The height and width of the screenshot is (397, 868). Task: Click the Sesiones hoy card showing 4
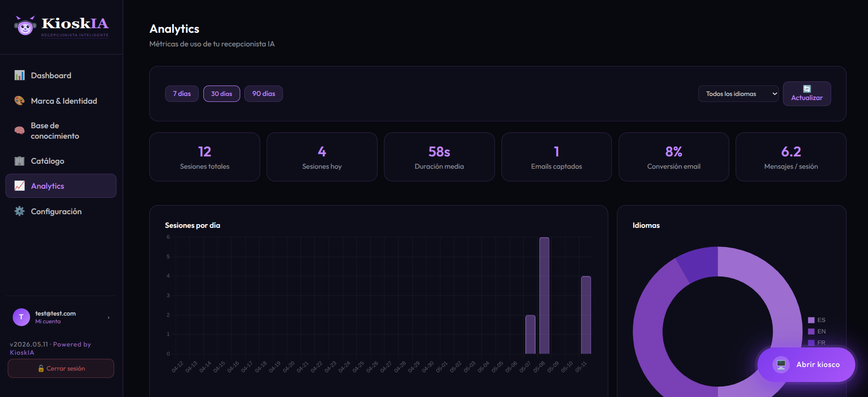coord(322,157)
